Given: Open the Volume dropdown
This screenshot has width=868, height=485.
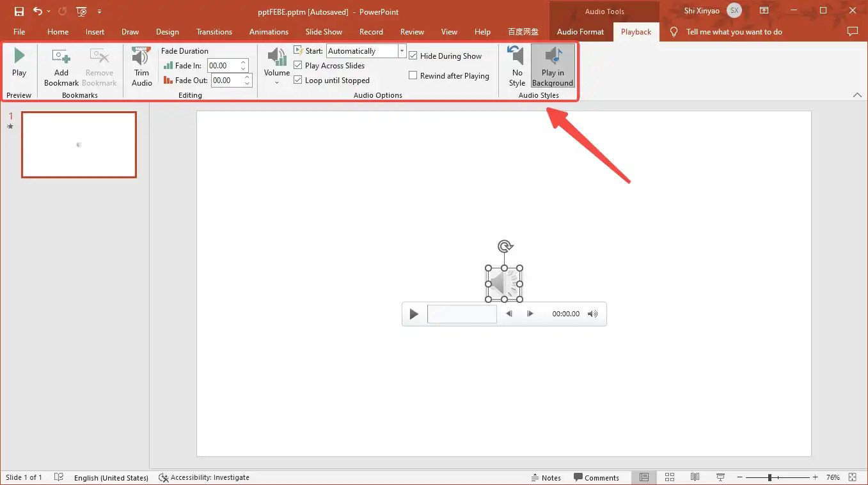Looking at the screenshot, I should coord(277,66).
